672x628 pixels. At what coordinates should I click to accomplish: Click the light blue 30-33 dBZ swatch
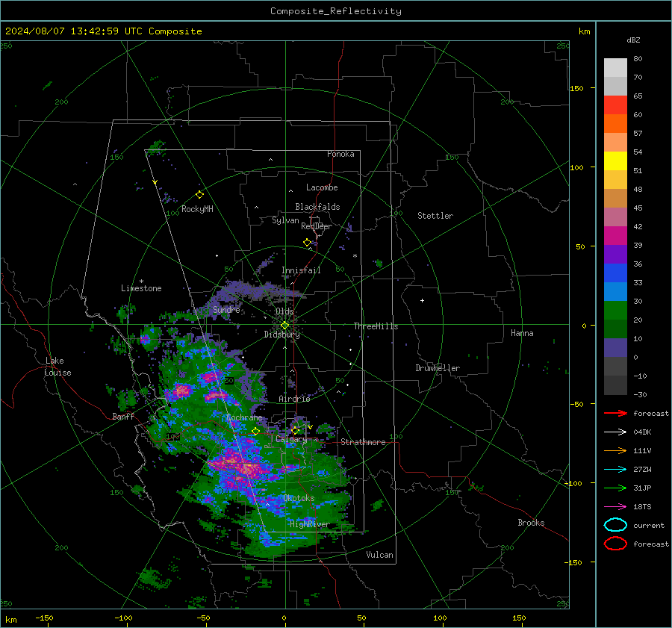(x=615, y=291)
